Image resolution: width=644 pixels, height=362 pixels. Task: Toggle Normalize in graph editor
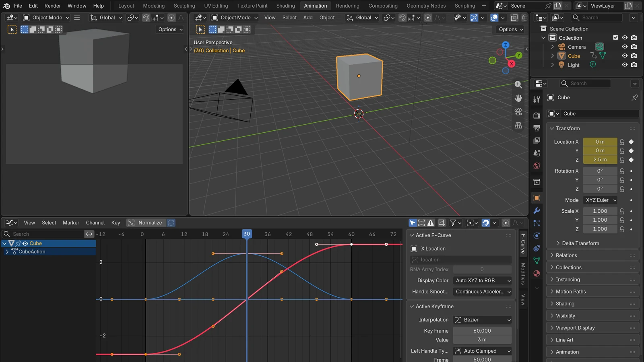click(x=146, y=223)
